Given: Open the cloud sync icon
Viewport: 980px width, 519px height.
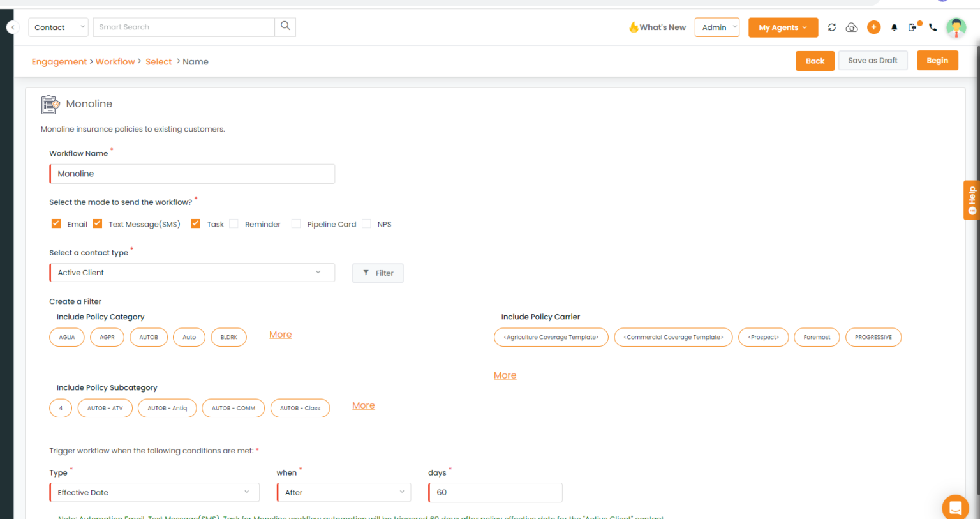Looking at the screenshot, I should click(x=852, y=27).
